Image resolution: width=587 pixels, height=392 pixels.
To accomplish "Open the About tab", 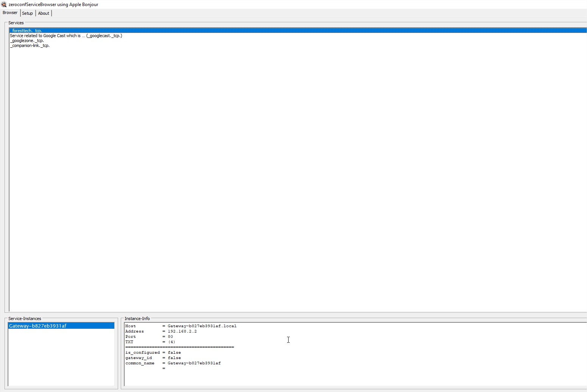I will pyautogui.click(x=44, y=13).
